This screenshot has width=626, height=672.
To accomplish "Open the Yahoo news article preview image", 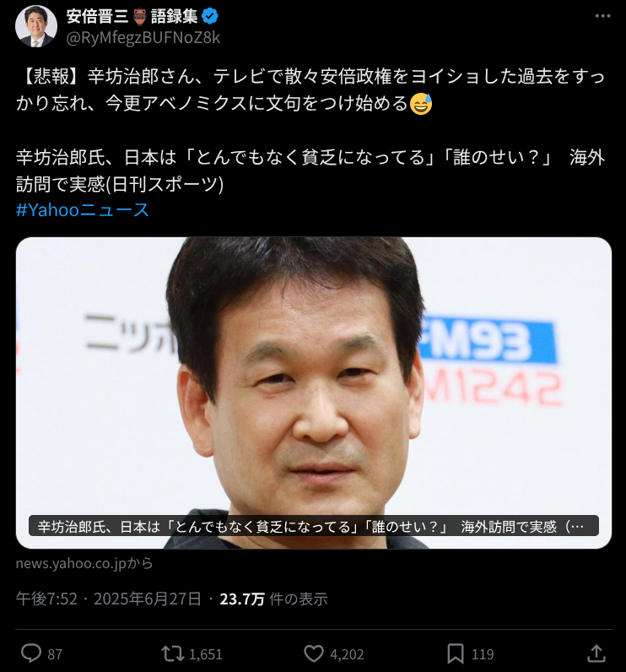I will (x=314, y=393).
